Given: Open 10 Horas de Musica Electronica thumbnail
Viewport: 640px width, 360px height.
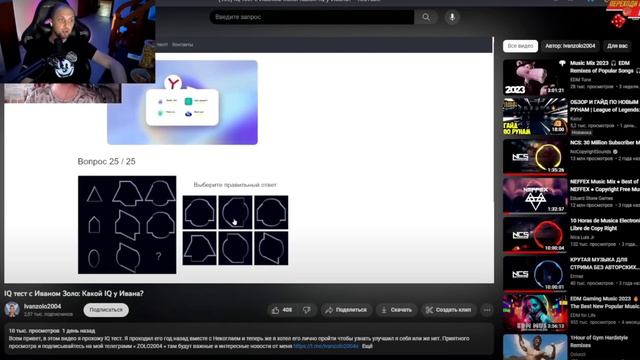Looking at the screenshot, I should 535,234.
